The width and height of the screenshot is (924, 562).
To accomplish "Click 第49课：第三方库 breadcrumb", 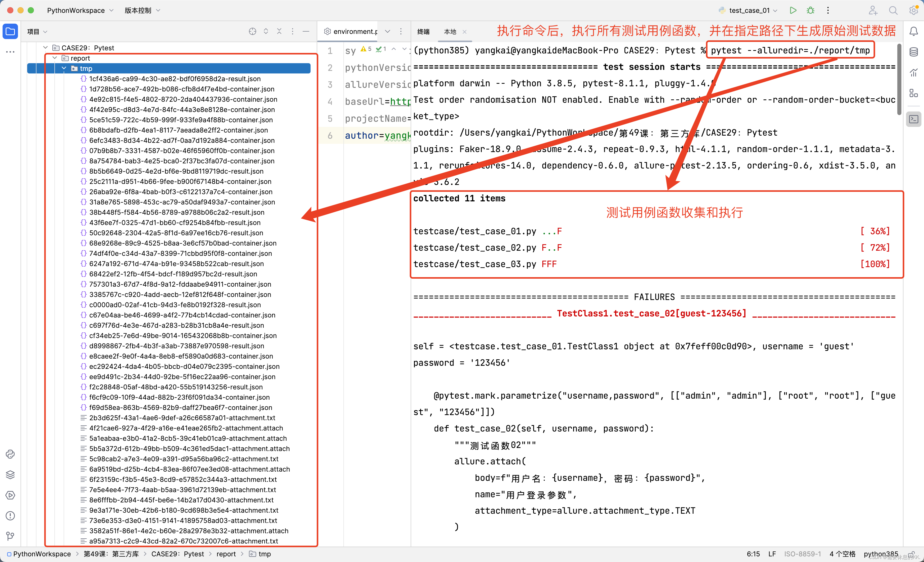I will coord(111,554).
